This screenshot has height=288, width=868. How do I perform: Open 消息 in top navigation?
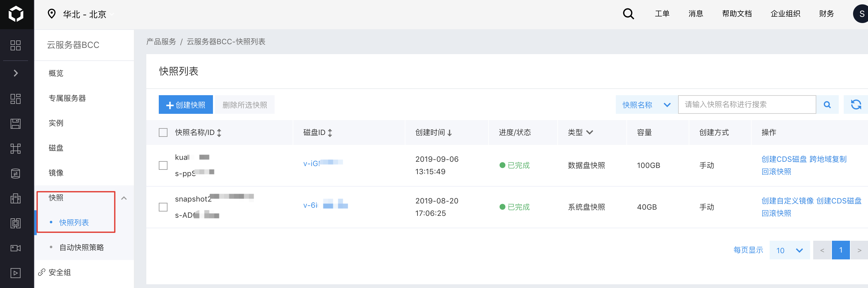696,14
